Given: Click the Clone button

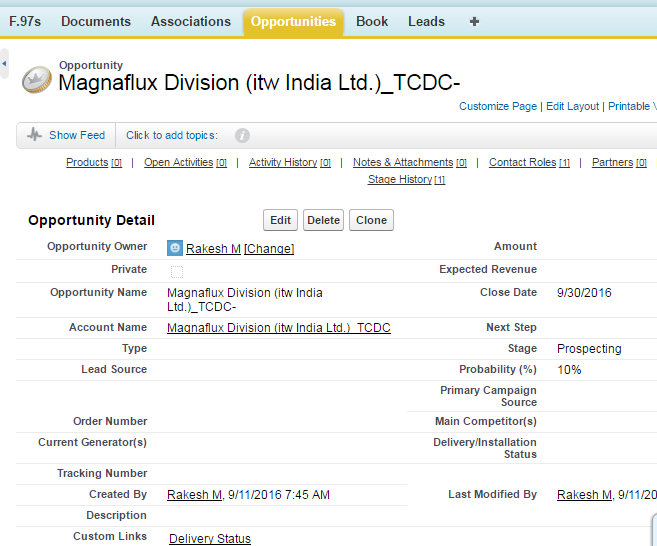Looking at the screenshot, I should tap(371, 220).
